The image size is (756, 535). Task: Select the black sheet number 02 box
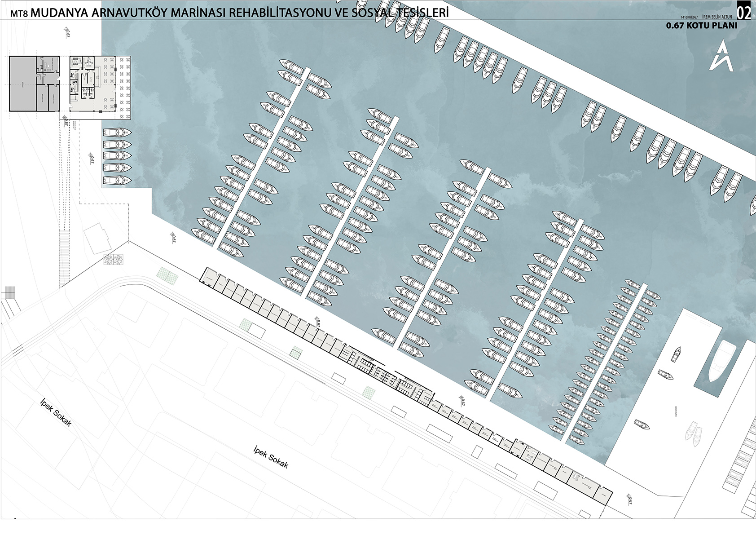pos(744,11)
